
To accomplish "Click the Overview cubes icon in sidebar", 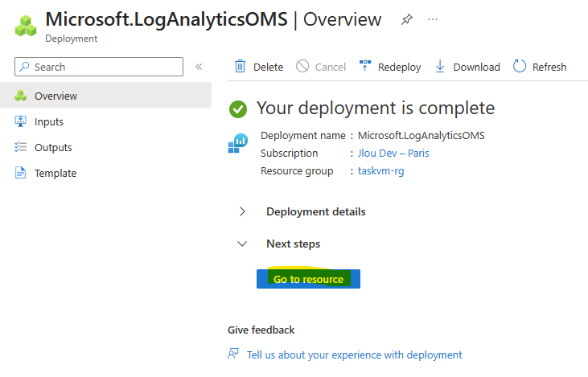I will (x=21, y=96).
